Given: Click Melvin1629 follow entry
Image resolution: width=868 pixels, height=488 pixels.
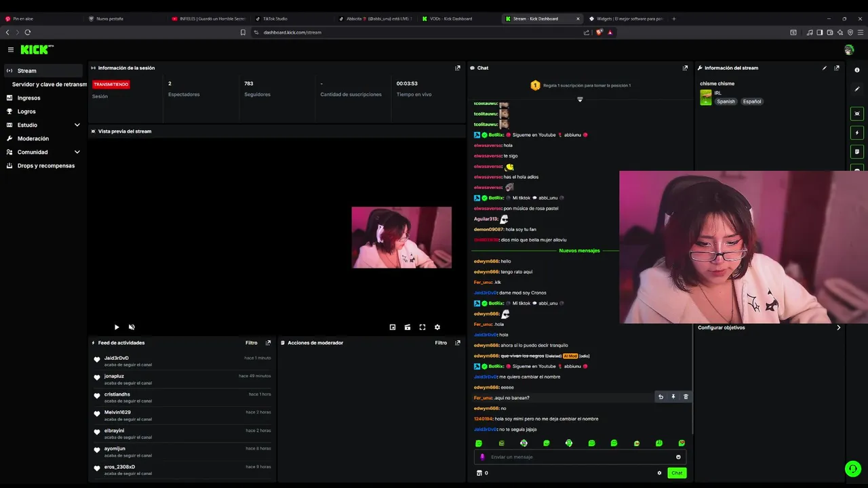Looking at the screenshot, I should (182, 415).
